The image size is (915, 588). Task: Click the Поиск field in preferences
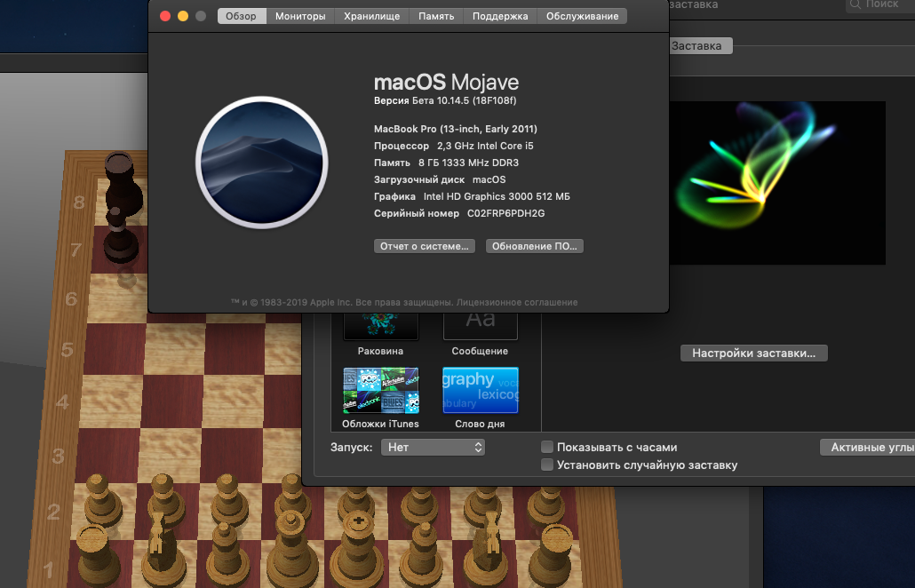[880, 5]
